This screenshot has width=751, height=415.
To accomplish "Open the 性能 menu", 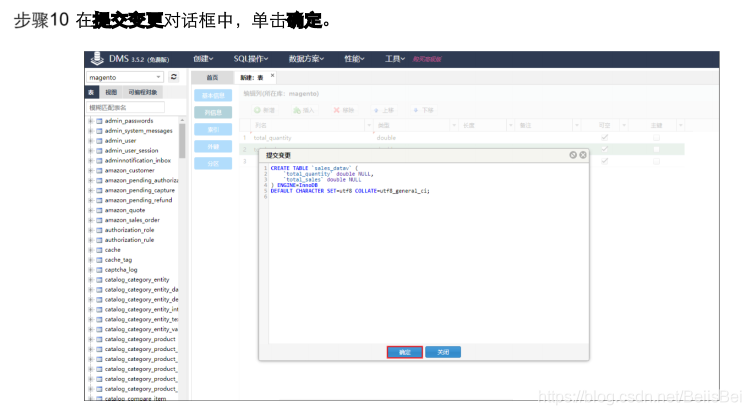I will tap(354, 59).
